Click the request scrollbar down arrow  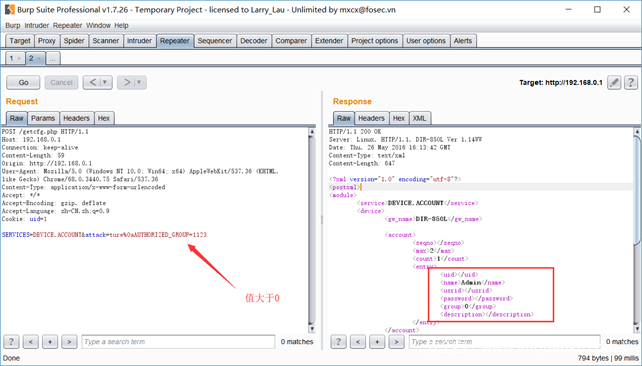(x=312, y=329)
